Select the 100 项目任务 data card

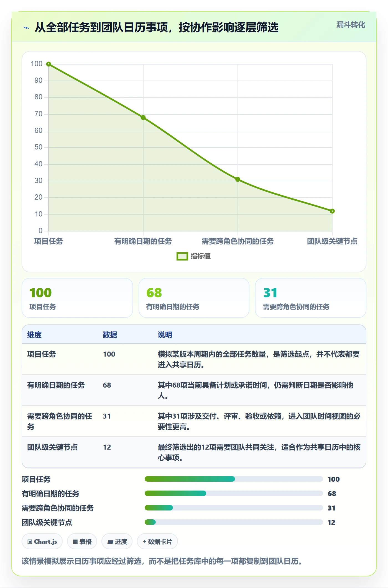coord(77,298)
